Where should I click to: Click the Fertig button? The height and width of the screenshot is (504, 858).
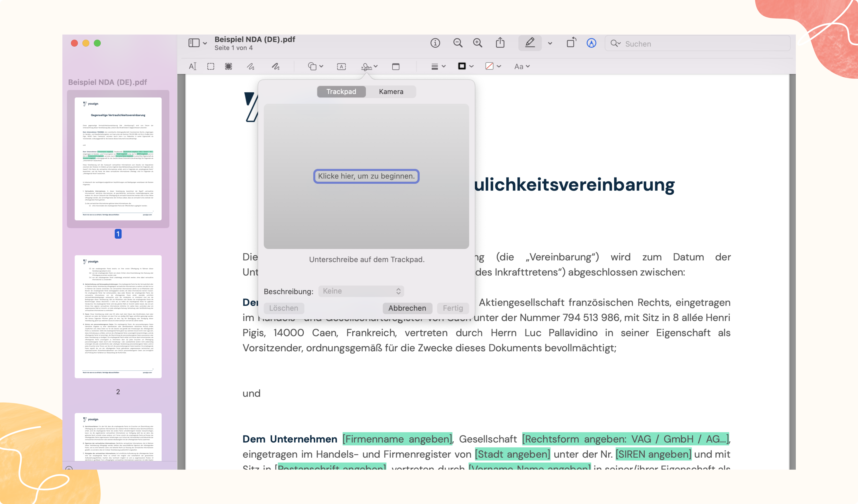point(453,308)
